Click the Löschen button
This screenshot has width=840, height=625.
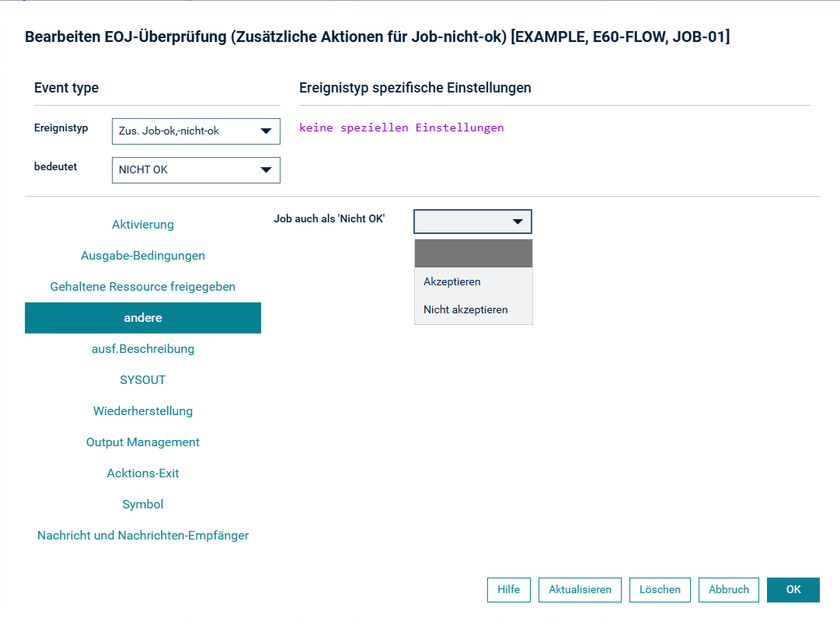[660, 589]
